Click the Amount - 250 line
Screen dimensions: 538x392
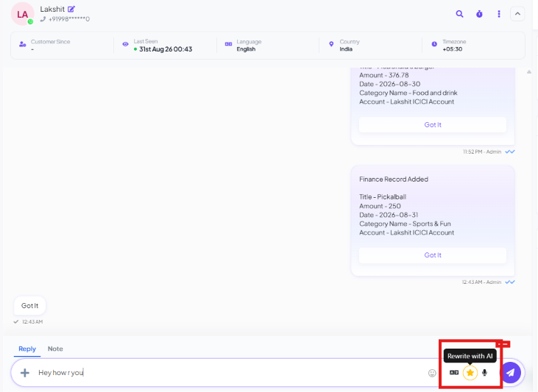(380, 206)
